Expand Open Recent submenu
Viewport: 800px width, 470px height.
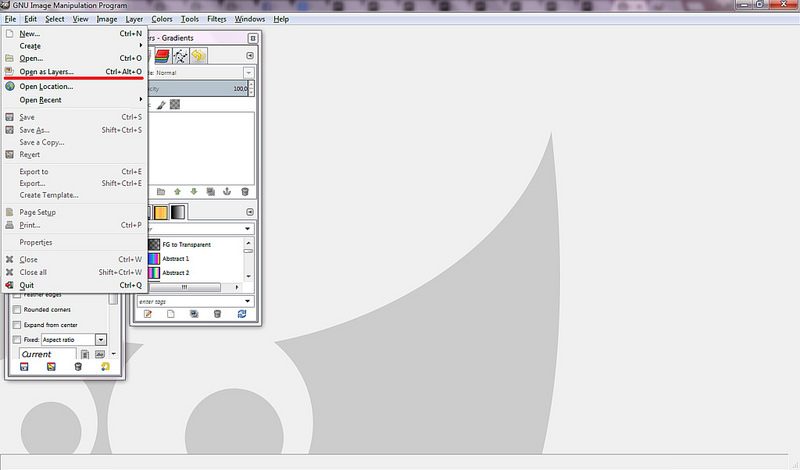(x=75, y=100)
